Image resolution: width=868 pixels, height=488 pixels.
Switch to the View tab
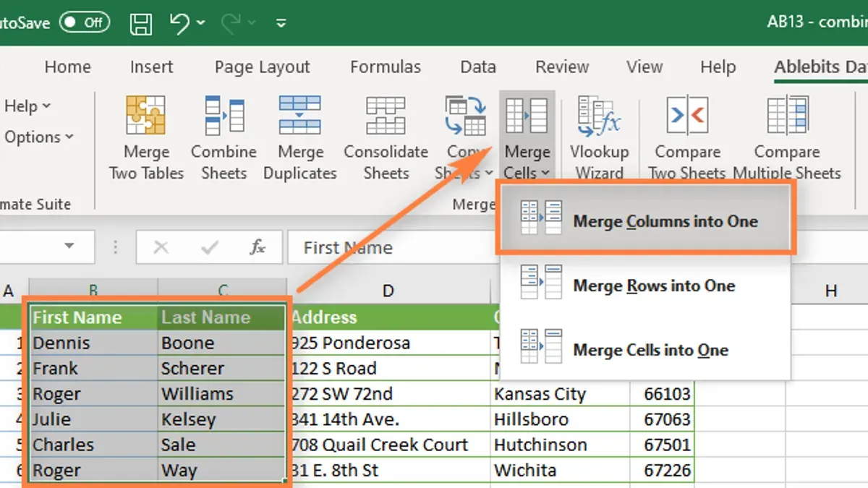point(644,67)
